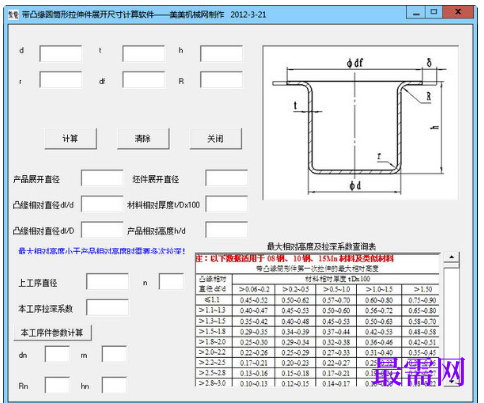Click the scrollbar up arrow of the lookup table
Screen dimensions: 484x403
pyautogui.click(x=451, y=257)
